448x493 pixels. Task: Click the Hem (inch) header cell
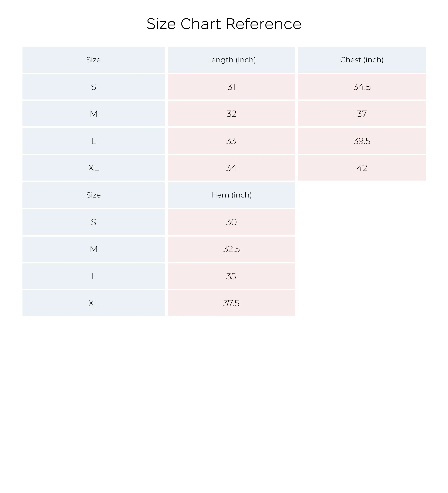tap(231, 195)
